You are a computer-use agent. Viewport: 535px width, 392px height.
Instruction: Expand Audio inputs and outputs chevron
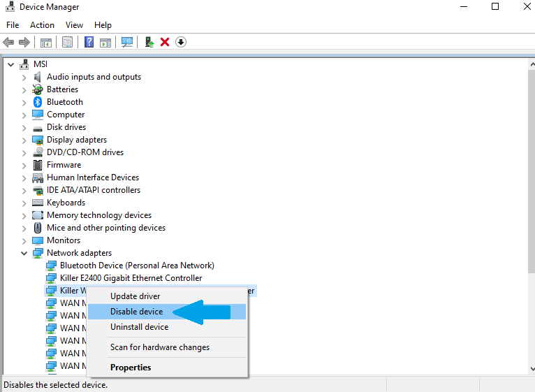click(x=24, y=78)
